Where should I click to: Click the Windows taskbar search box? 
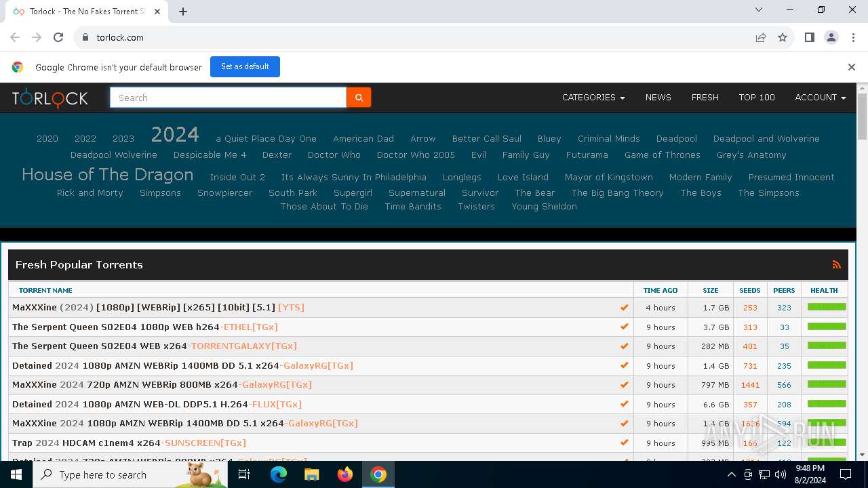point(129,474)
